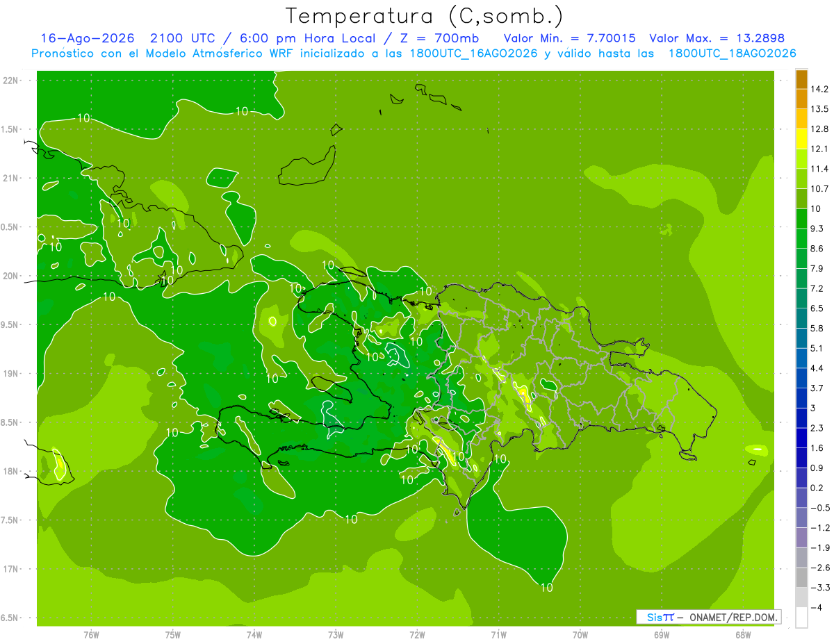
Task: Click the '73W' longitude axis label
Action: click(336, 634)
